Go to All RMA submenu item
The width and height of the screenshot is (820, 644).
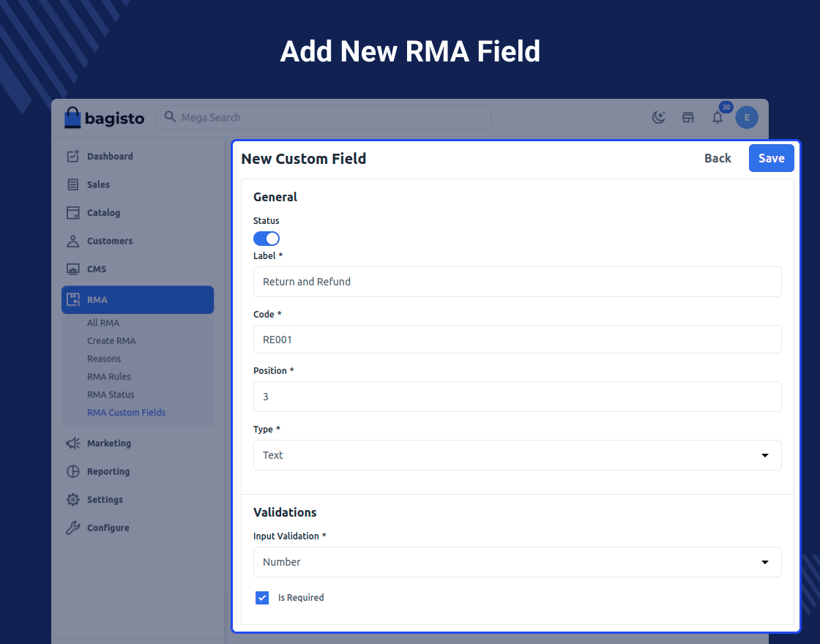(103, 323)
